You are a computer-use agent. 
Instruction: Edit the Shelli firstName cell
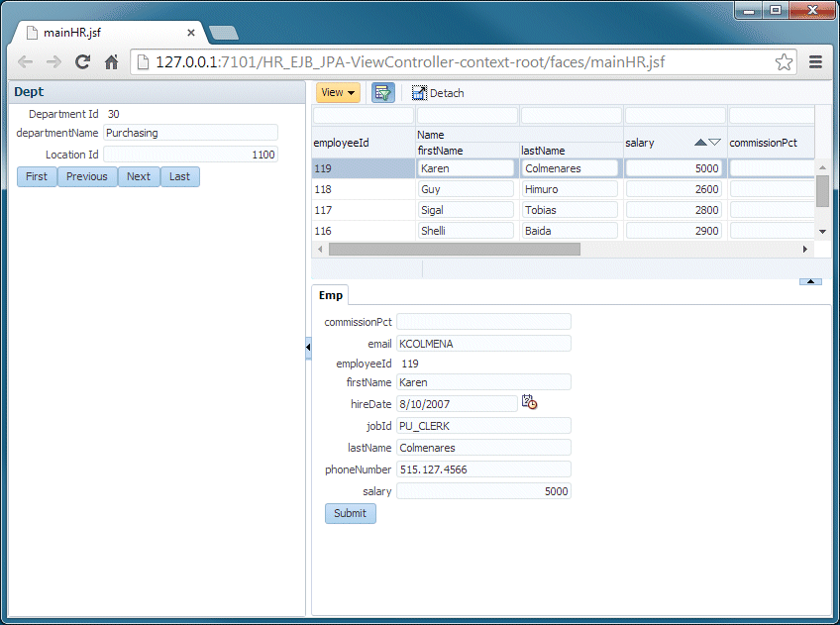(466, 231)
